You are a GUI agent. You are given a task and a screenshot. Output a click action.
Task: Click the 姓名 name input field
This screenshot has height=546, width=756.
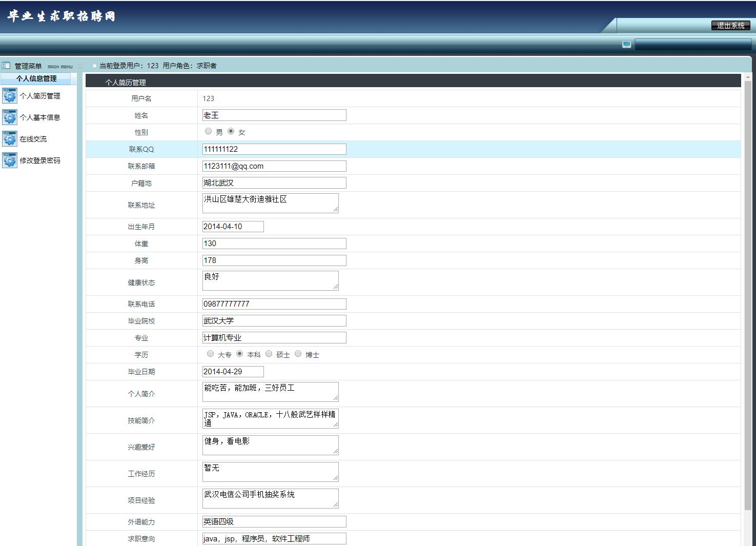[x=274, y=115]
